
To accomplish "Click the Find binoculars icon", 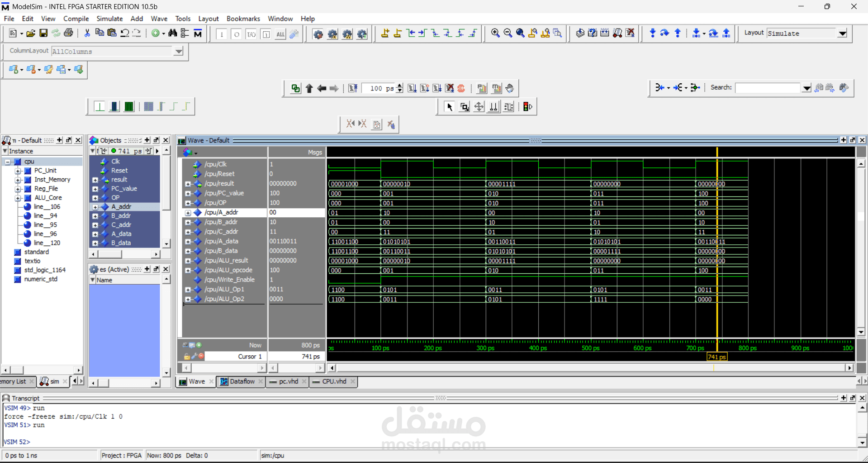I will pyautogui.click(x=172, y=33).
